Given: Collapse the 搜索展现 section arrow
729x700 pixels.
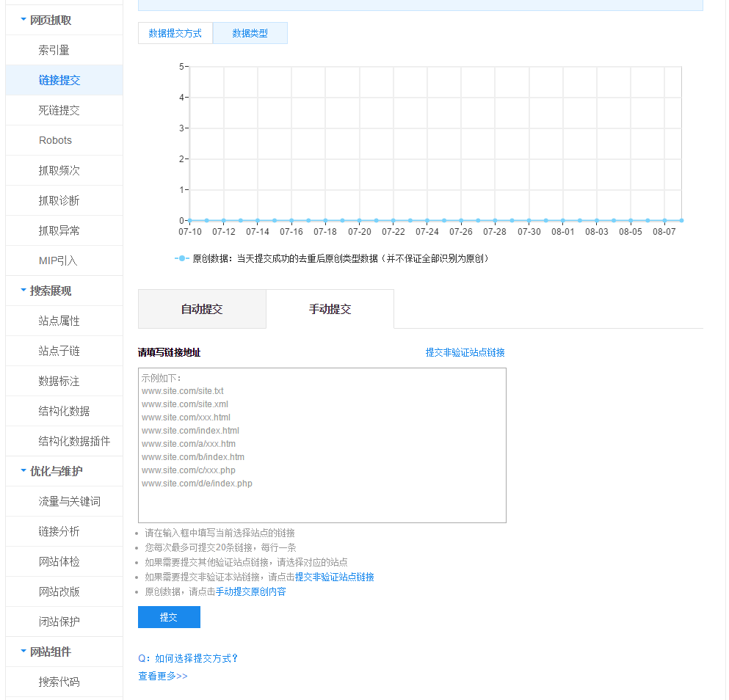Looking at the screenshot, I should [23, 291].
